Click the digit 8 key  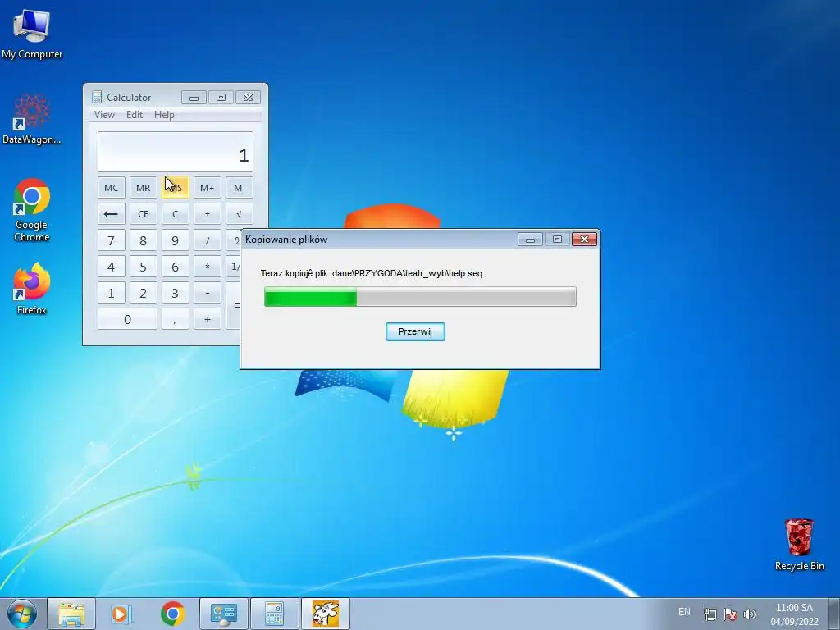(143, 240)
